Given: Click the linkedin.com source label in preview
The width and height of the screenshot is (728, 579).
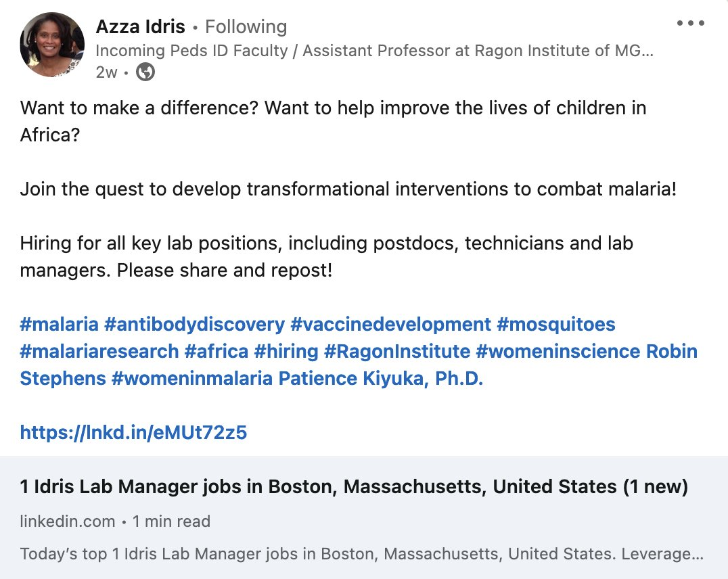Looking at the screenshot, I should click(x=68, y=522).
